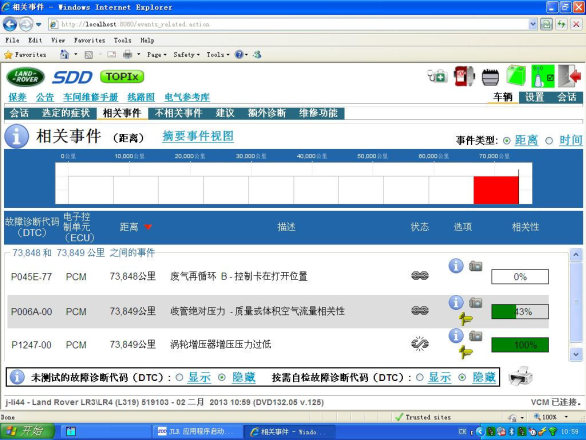Click status chain icon for P045E-77
This screenshot has width=586, height=440.
(x=420, y=276)
